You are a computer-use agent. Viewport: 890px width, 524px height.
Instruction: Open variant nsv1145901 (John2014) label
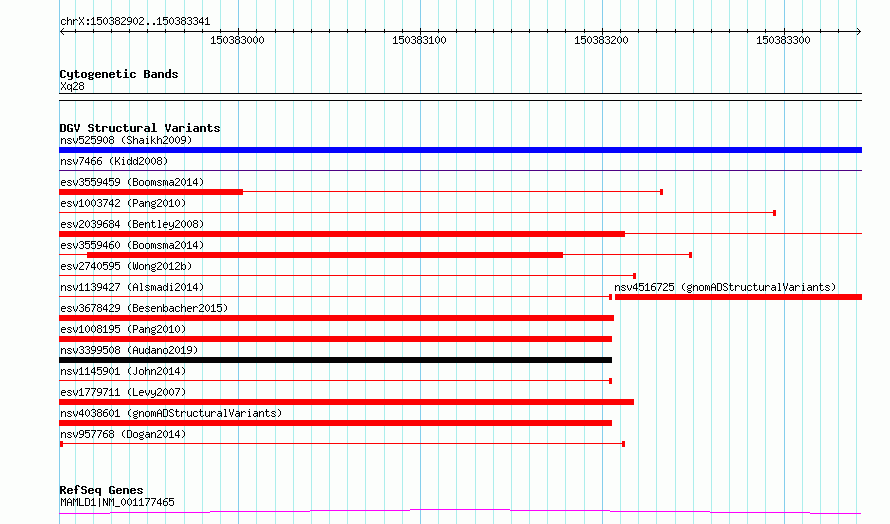[123, 371]
